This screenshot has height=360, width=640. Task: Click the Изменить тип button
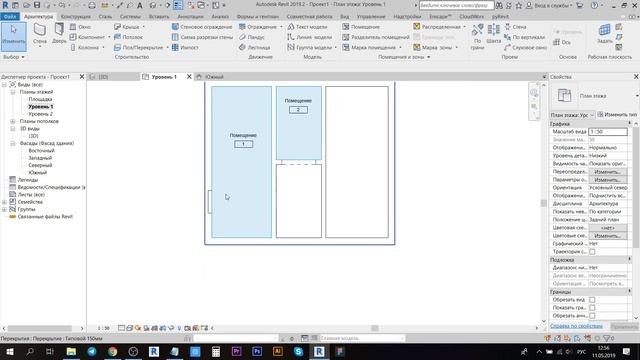[617, 115]
